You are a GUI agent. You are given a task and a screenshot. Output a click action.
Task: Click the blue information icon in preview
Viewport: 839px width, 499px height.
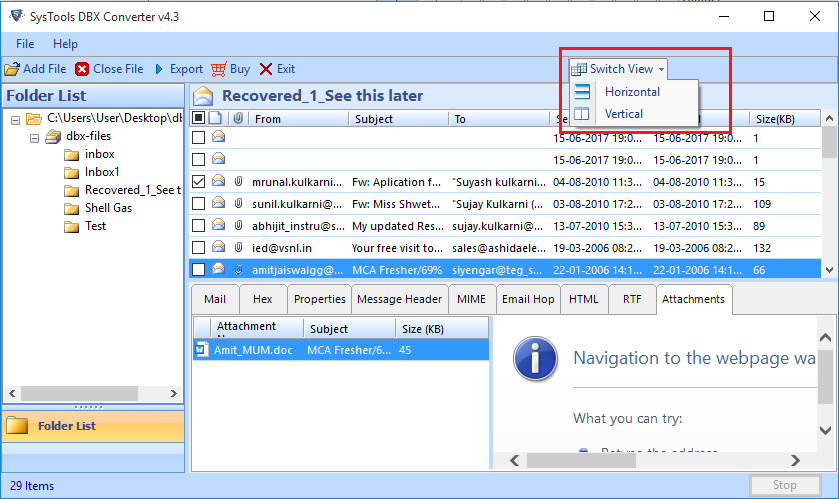(535, 358)
